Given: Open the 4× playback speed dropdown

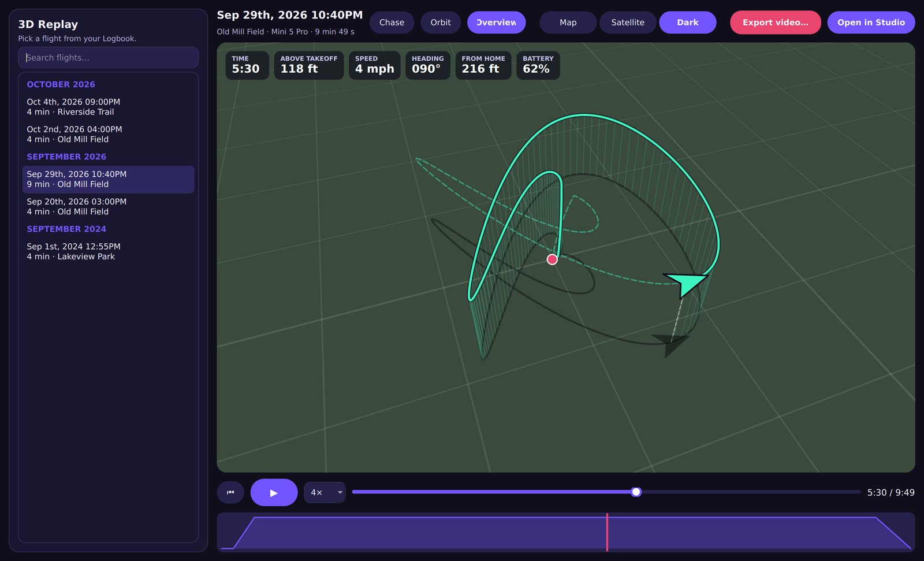Looking at the screenshot, I should [325, 492].
